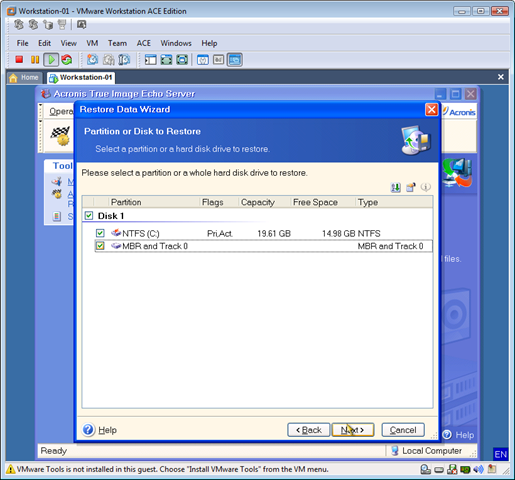The height and width of the screenshot is (480, 515).
Task: Toggle the VMware sidebar view icon
Action: tap(150, 60)
